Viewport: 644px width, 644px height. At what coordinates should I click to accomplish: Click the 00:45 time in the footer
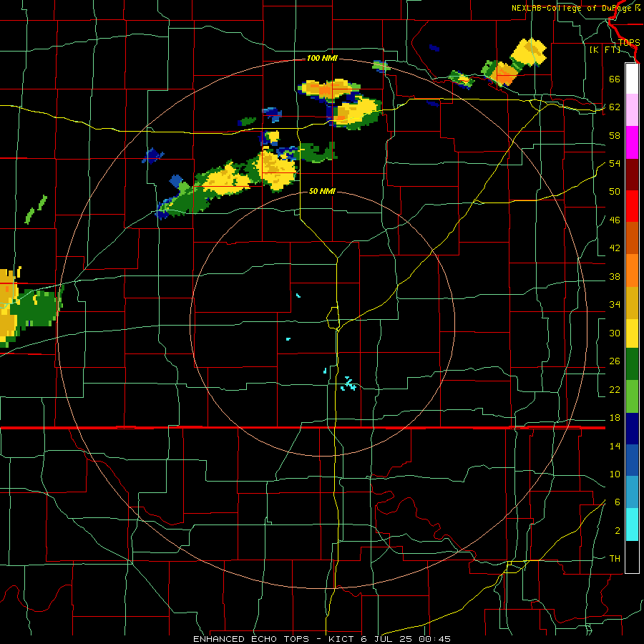point(435,639)
